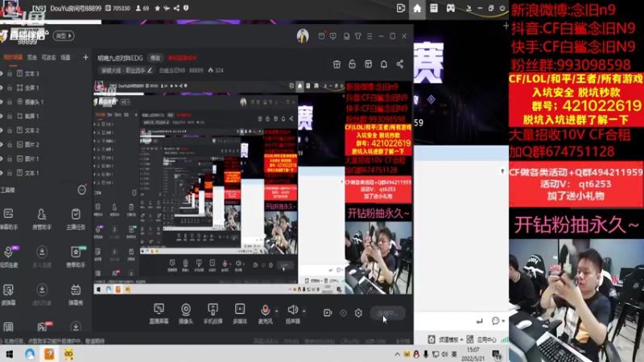
Task: Open the PK tool with red badge
Action: click(43, 327)
